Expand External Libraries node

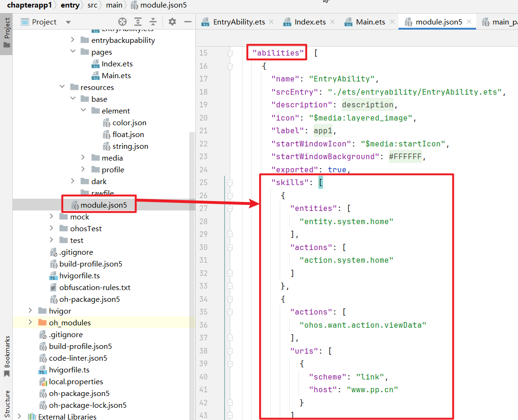click(20, 416)
